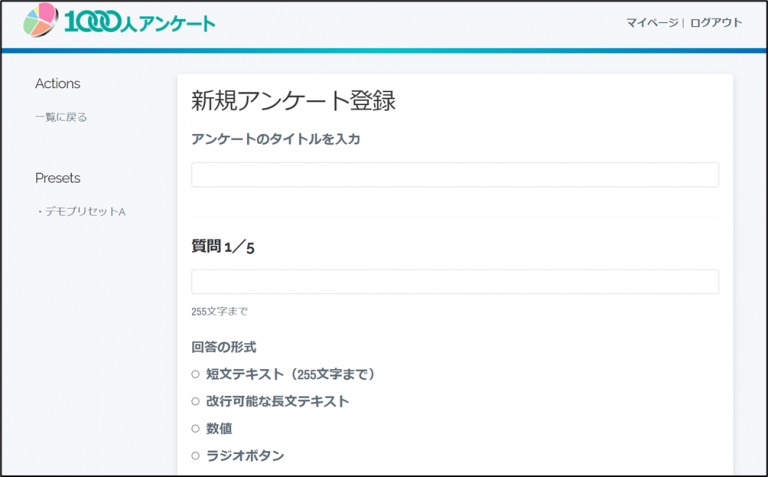Focus the 質問 1/5 question input field
This screenshot has width=768, height=477.
[455, 282]
